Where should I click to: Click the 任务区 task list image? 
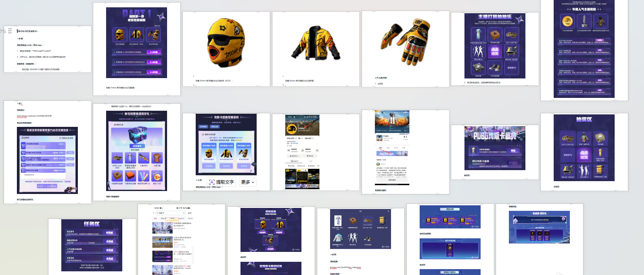point(92,245)
